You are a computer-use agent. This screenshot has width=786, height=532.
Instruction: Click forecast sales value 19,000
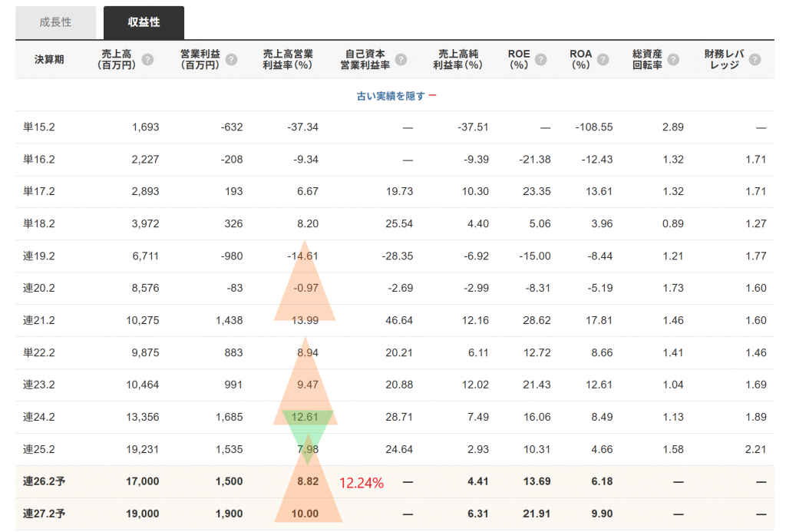tap(142, 514)
